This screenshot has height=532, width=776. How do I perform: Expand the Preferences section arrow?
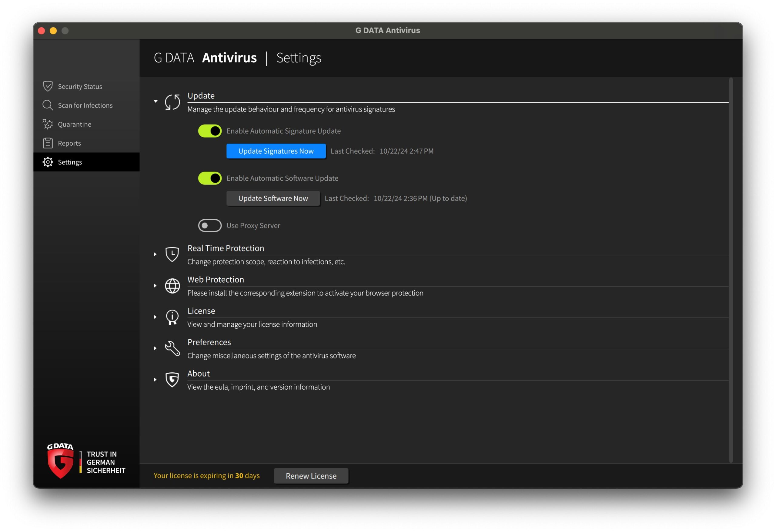[x=155, y=348]
